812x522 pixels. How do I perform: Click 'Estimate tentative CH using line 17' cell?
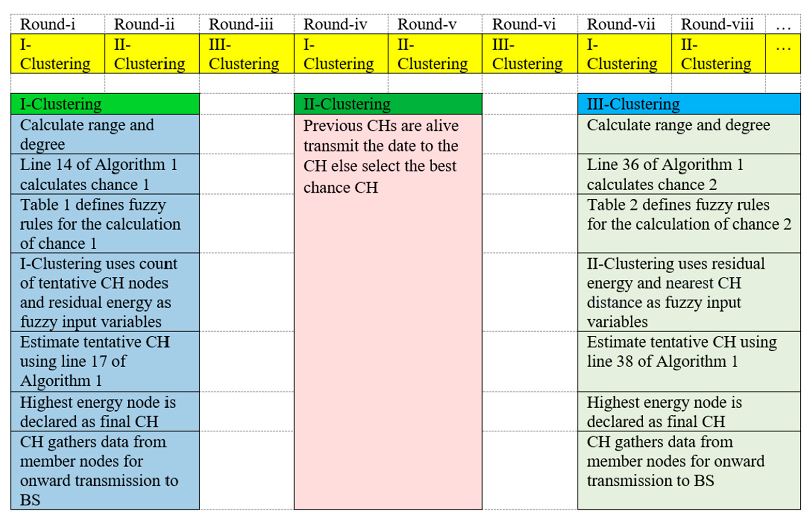[105, 361]
